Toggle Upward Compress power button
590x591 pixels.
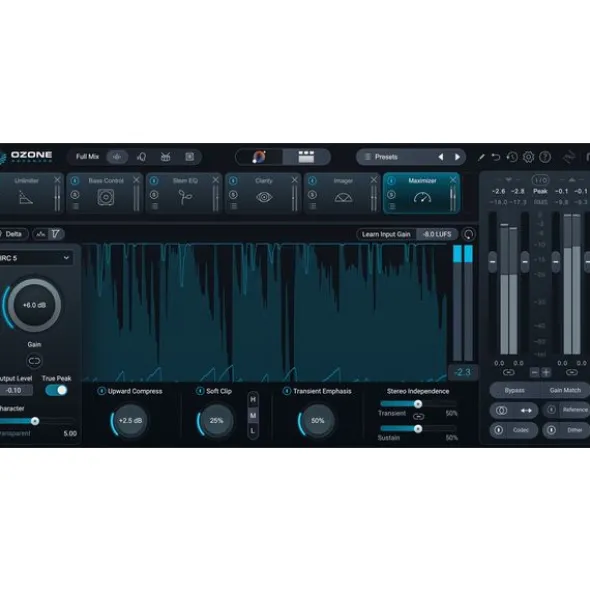(101, 391)
